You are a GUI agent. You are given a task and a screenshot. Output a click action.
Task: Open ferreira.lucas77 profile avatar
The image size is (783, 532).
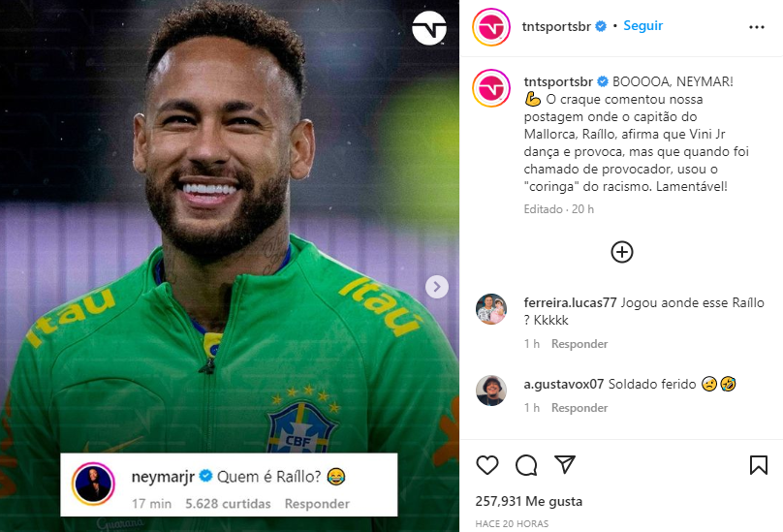coord(491,309)
